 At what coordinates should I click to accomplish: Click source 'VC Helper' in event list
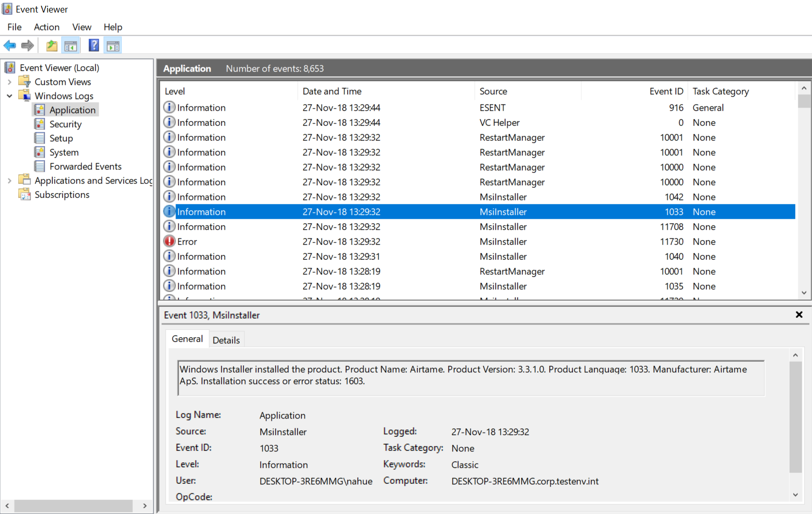pos(499,123)
